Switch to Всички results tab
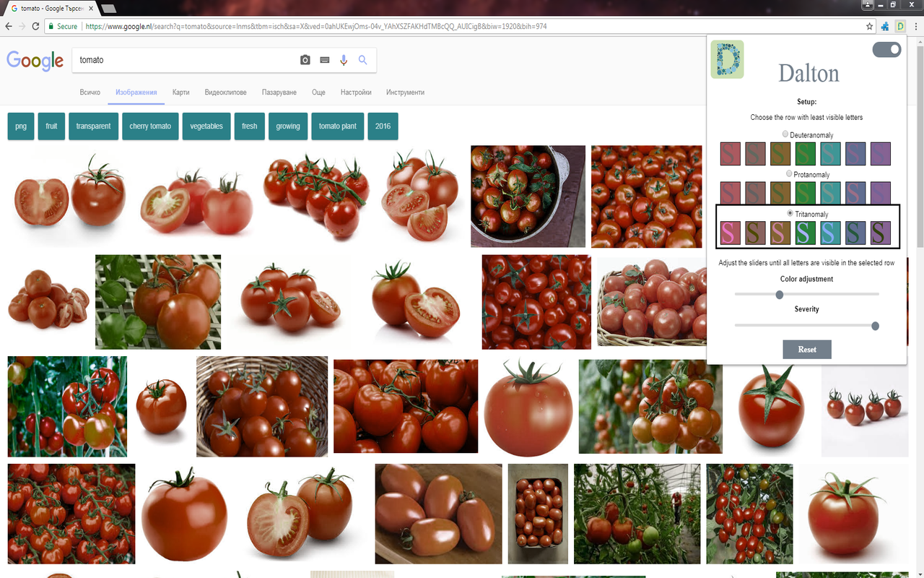 tap(90, 92)
